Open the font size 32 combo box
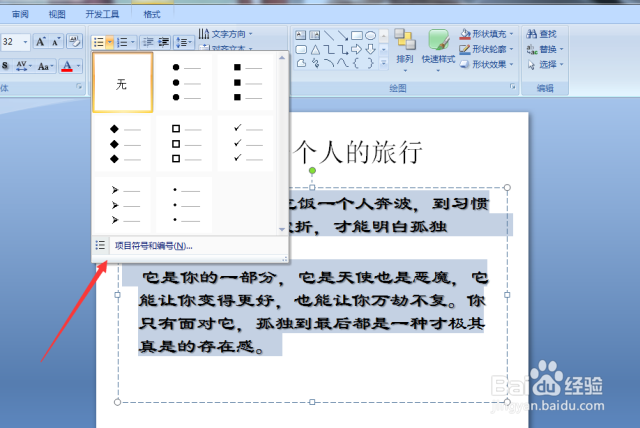Viewport: 640px width, 428px height. (15, 42)
